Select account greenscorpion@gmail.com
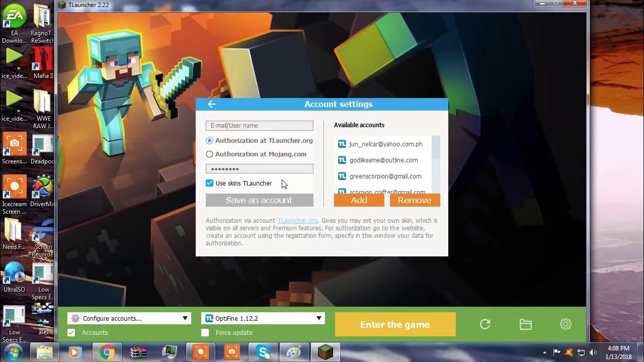Screen dimensions: 644x362 385,176
